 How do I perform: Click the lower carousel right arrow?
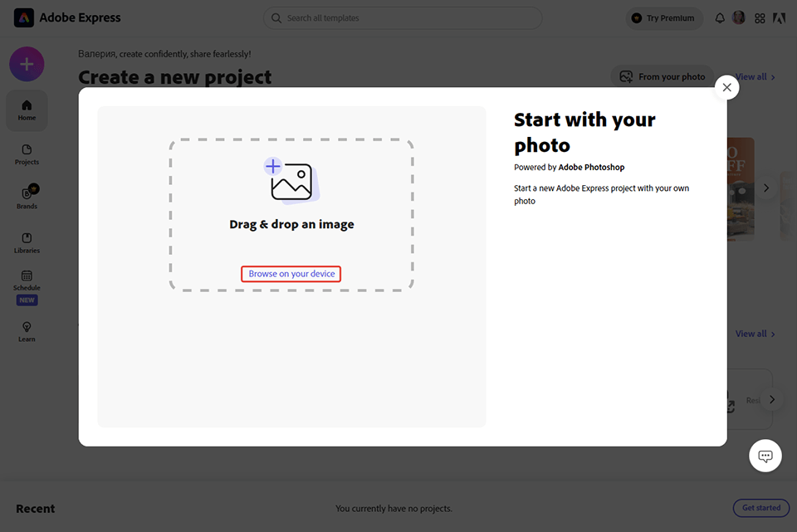tap(771, 399)
